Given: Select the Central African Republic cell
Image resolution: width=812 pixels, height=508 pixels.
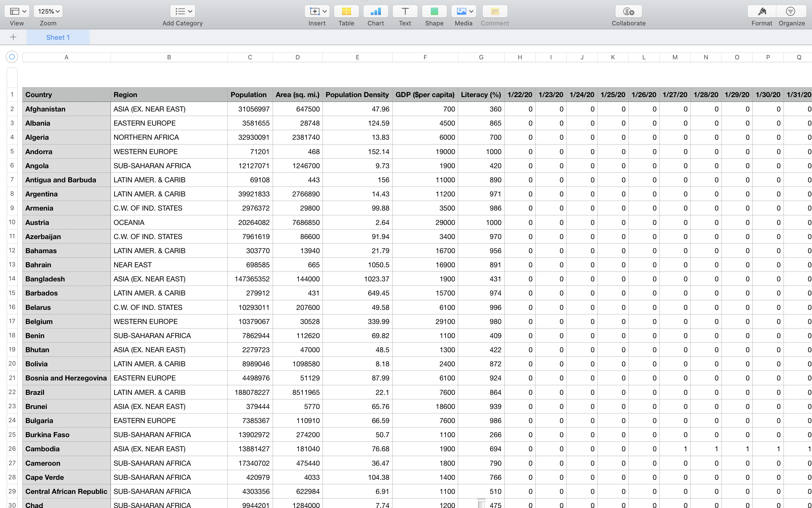Looking at the screenshot, I should (67, 491).
